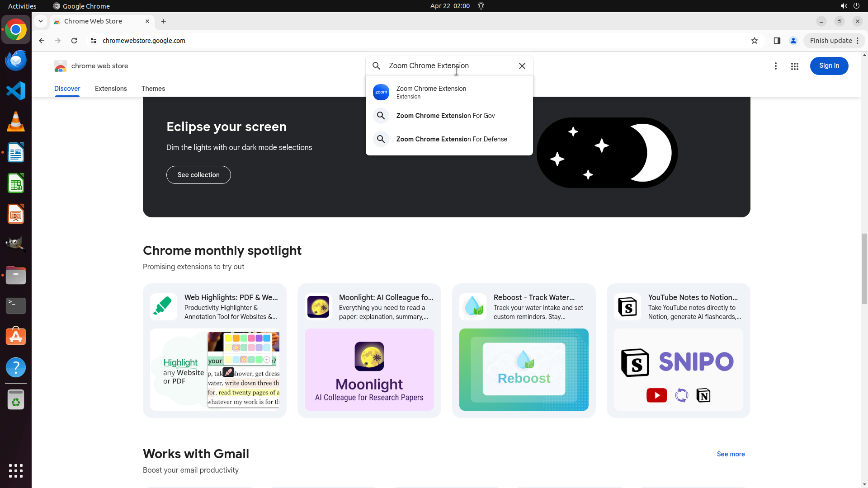868x488 pixels.
Task: Clear the search box with X icon
Action: 522,66
